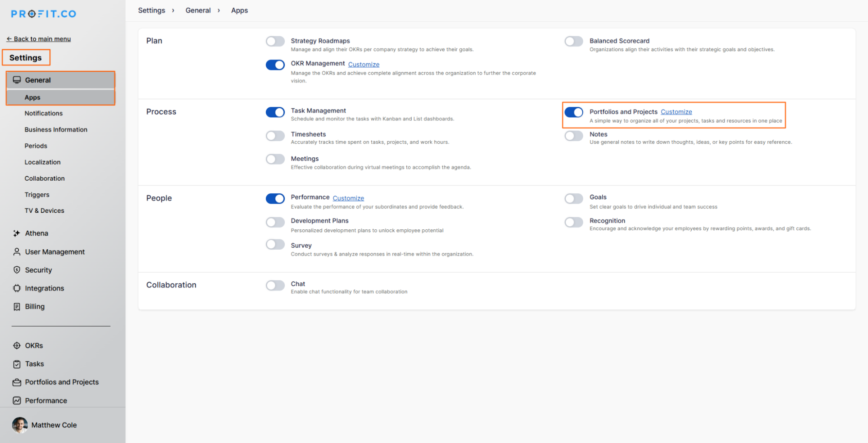Screen dimensions: 868x443
Task: Select Business Information in the sidebar
Action: coord(56,129)
